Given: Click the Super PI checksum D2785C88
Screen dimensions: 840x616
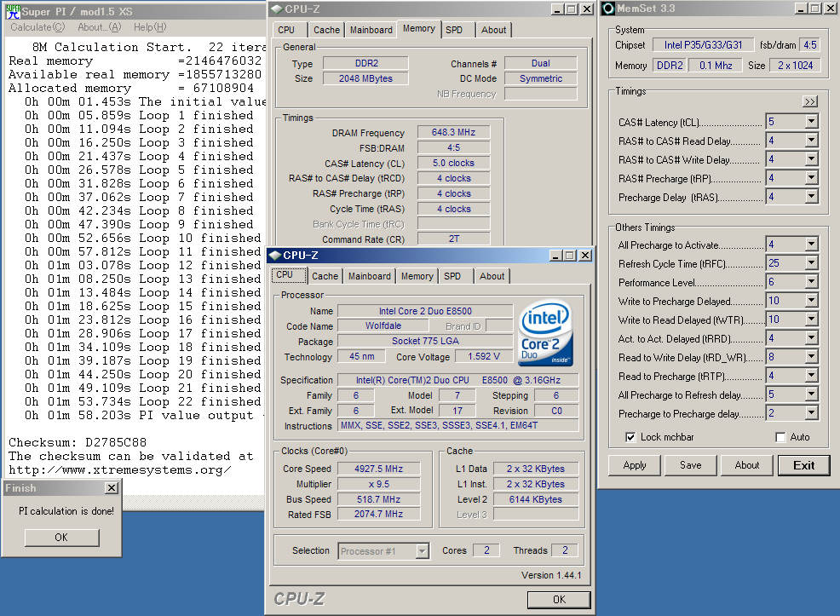Looking at the screenshot, I should coord(116,442).
